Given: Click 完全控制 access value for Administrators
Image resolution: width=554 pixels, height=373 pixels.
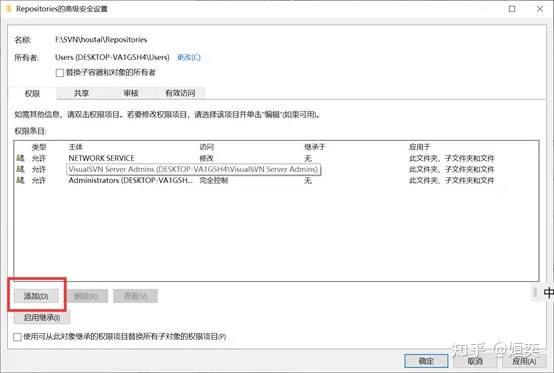Looking at the screenshot, I should point(214,180).
